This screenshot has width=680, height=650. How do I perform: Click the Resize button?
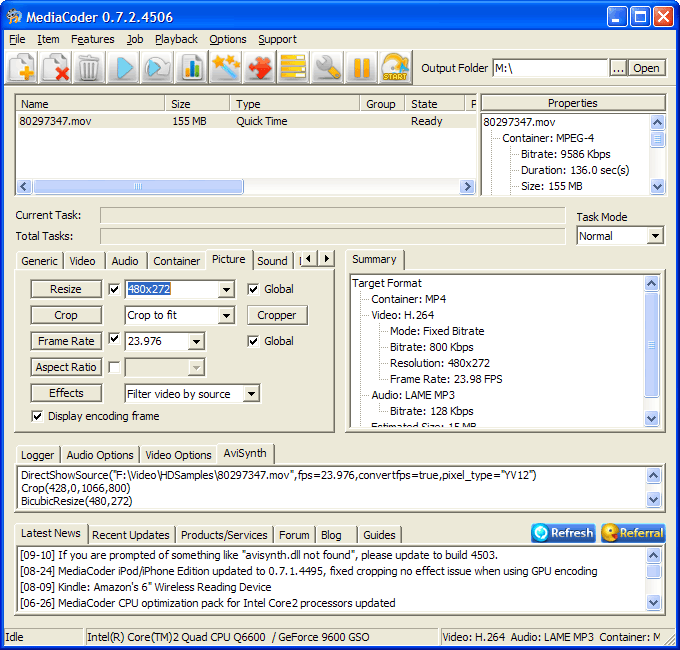coord(66,289)
